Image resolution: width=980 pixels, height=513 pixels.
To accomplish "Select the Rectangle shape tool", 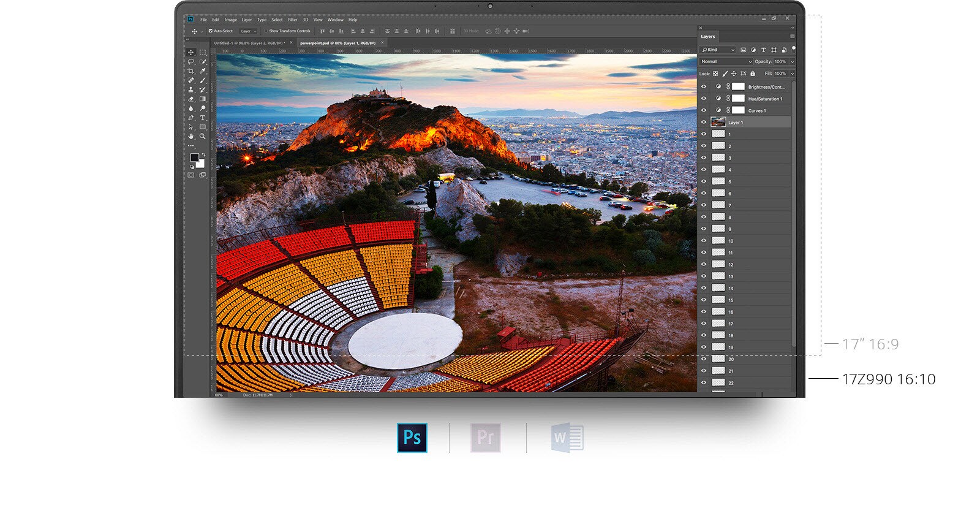I will (x=203, y=127).
